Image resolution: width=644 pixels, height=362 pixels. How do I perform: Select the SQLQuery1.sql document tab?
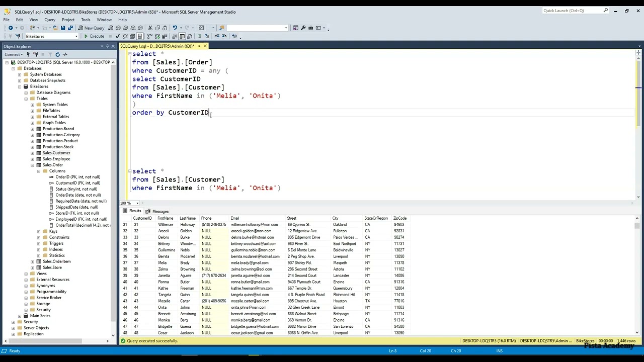pyautogui.click(x=157, y=46)
